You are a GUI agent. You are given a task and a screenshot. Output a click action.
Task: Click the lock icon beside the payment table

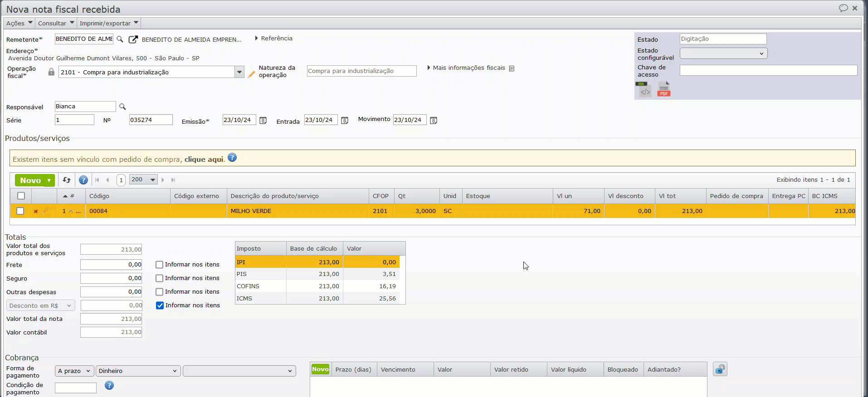click(x=720, y=370)
